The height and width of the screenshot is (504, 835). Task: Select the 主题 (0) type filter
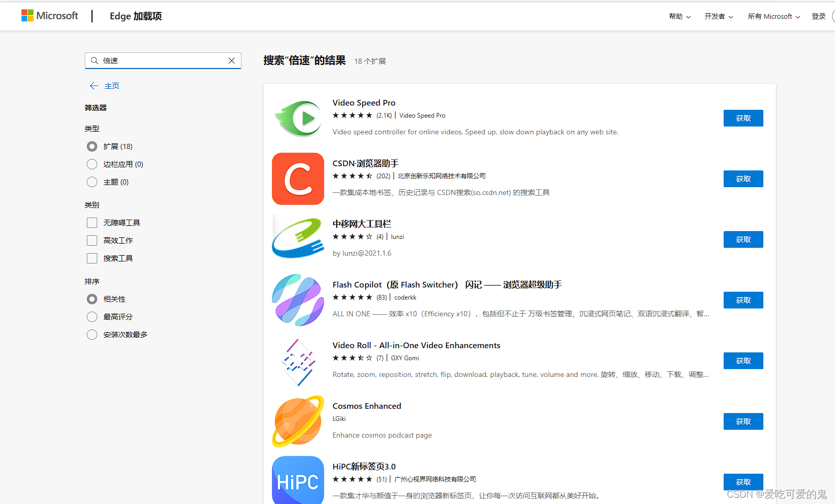[x=92, y=182]
